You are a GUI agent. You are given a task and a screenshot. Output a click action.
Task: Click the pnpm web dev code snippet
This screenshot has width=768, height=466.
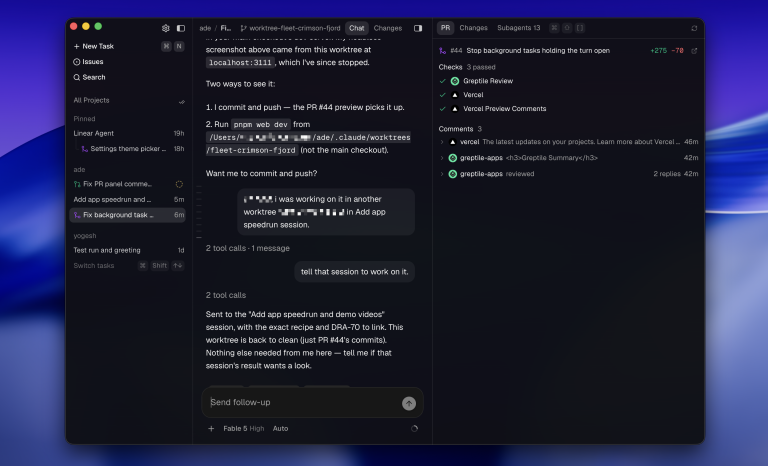261,124
